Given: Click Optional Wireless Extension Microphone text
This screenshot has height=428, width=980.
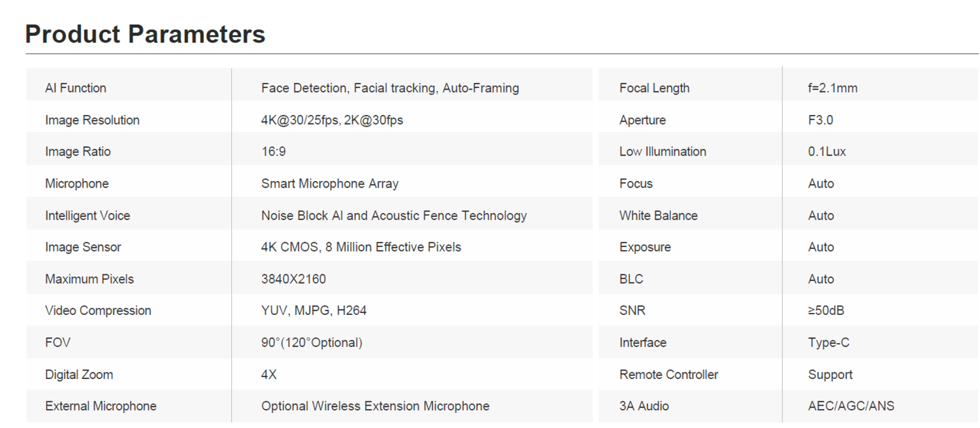Looking at the screenshot, I should (375, 406).
